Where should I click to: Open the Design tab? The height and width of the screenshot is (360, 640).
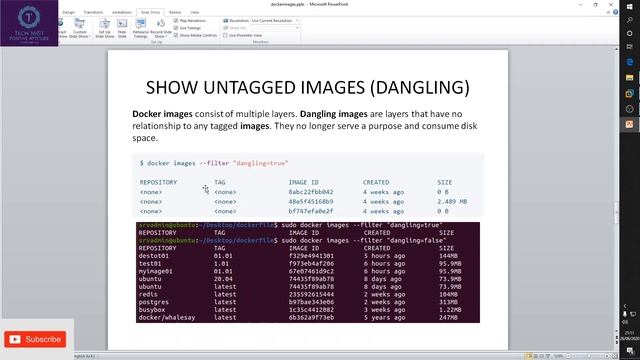[69, 12]
